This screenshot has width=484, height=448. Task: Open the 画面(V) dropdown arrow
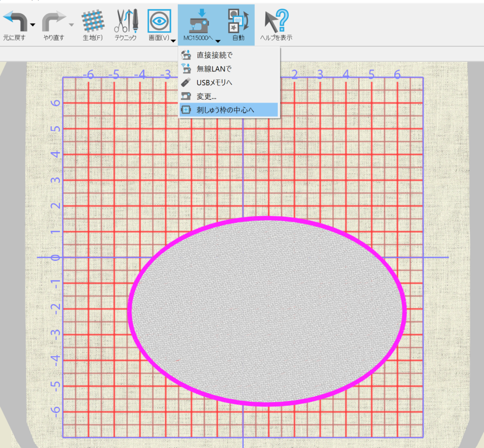tap(173, 40)
